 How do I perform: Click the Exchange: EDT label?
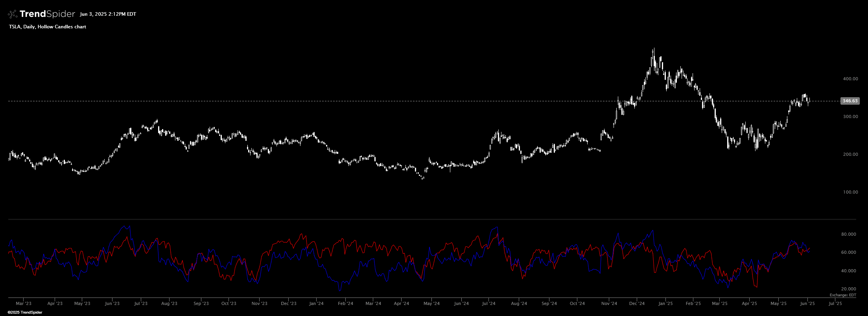tap(843, 295)
